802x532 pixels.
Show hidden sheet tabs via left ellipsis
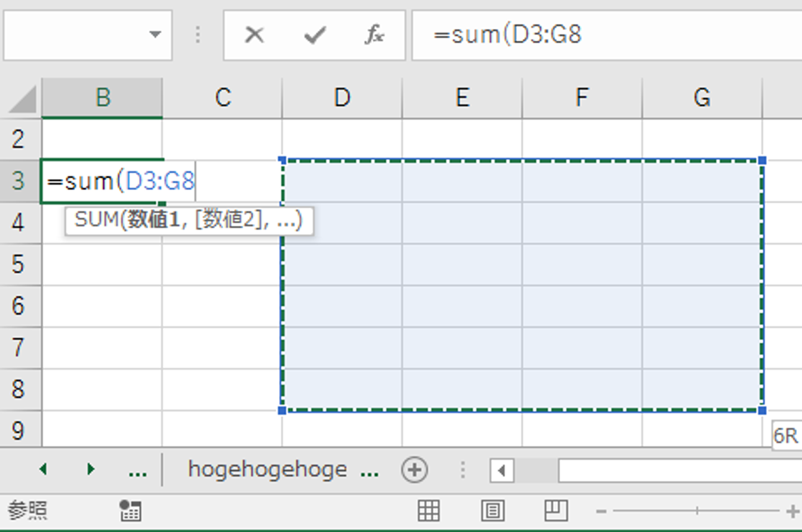(x=137, y=471)
